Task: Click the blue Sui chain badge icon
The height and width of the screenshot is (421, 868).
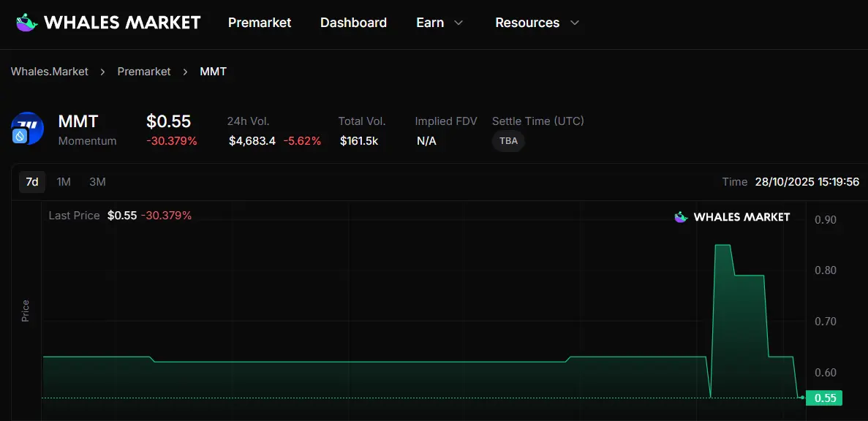Action: [20, 136]
